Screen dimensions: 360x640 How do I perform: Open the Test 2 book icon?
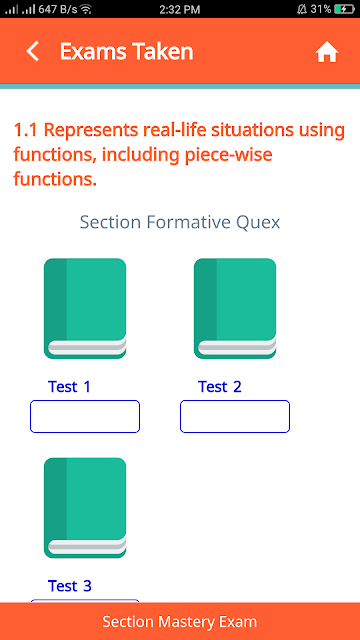coord(235,309)
